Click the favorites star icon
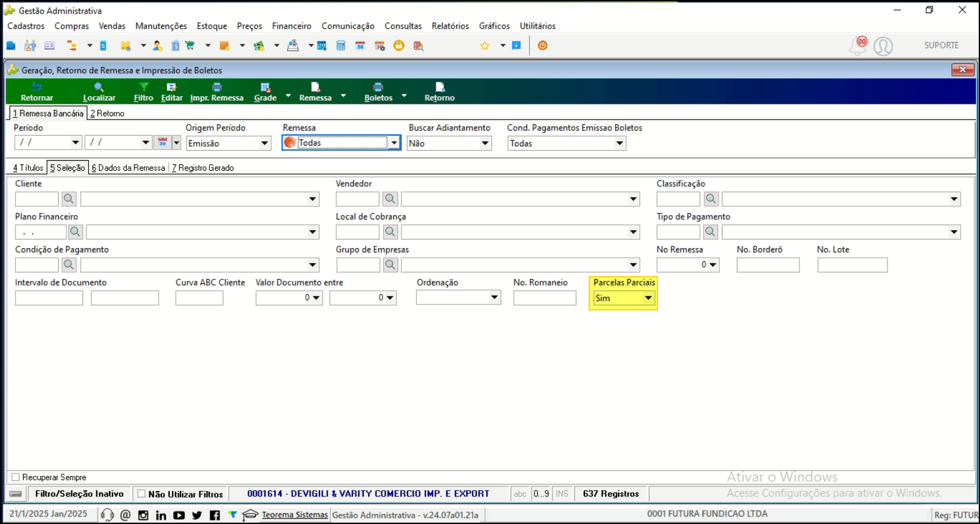Image resolution: width=980 pixels, height=524 pixels. point(484,46)
